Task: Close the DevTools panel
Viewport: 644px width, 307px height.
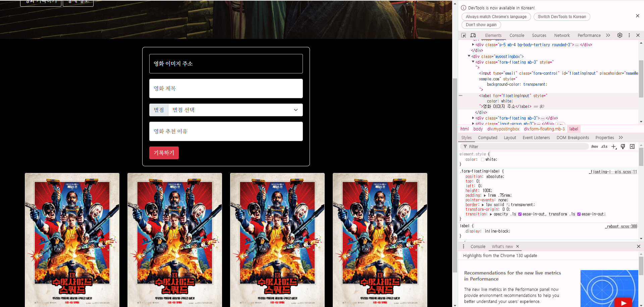Action: click(638, 35)
